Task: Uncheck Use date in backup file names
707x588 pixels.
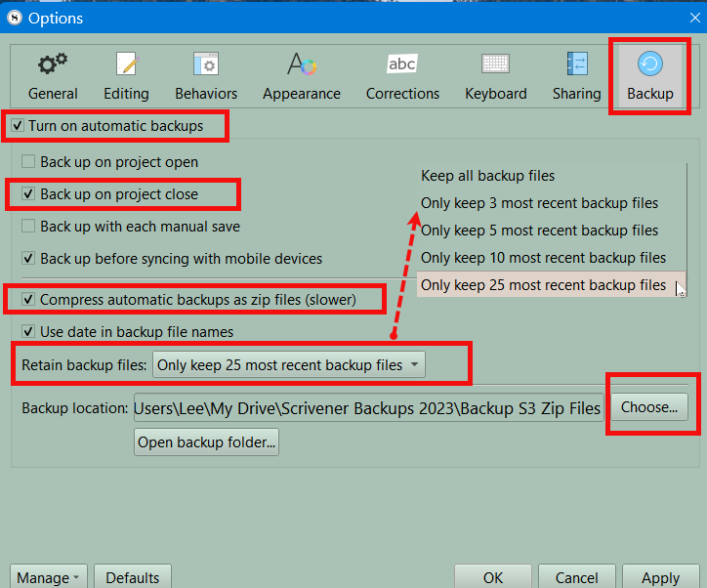Action: (x=28, y=332)
